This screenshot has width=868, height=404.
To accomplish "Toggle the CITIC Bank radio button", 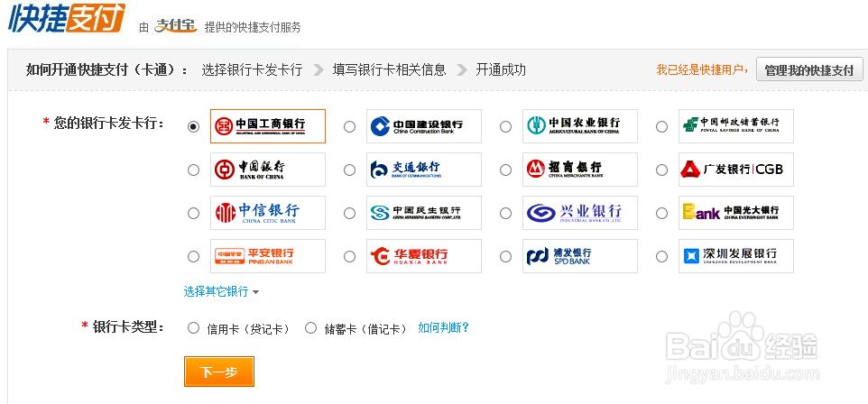I will 193,213.
